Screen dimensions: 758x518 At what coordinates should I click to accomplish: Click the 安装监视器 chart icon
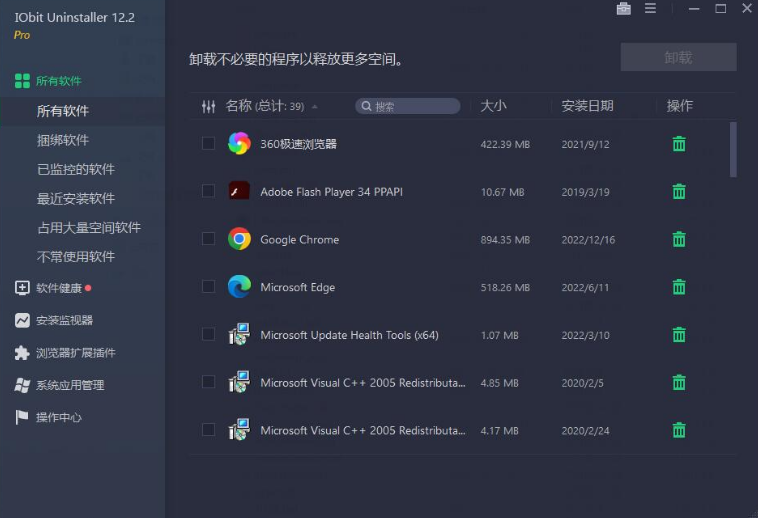(22, 320)
